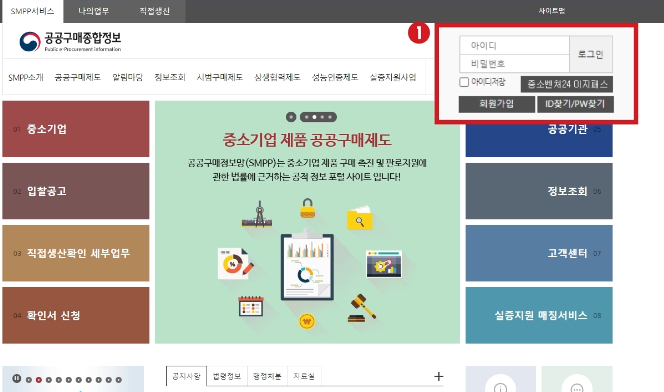Open 상생협력제도 menu

277,77
